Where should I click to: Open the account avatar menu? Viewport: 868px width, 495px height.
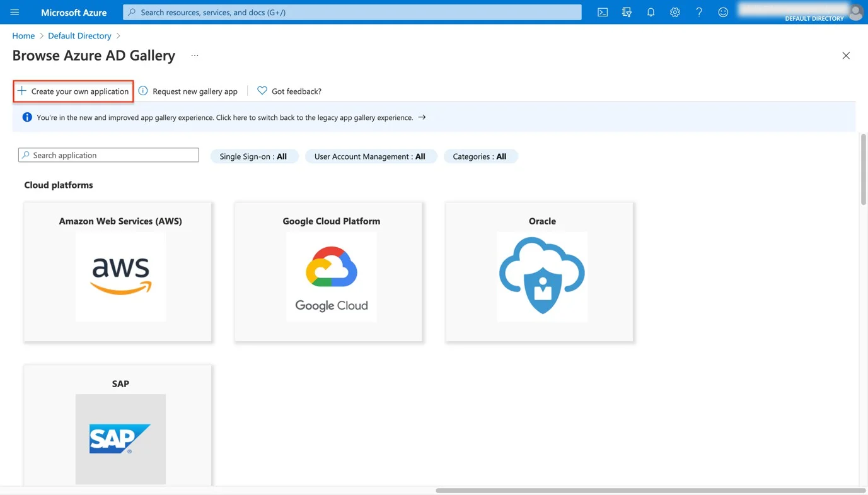(x=855, y=11)
